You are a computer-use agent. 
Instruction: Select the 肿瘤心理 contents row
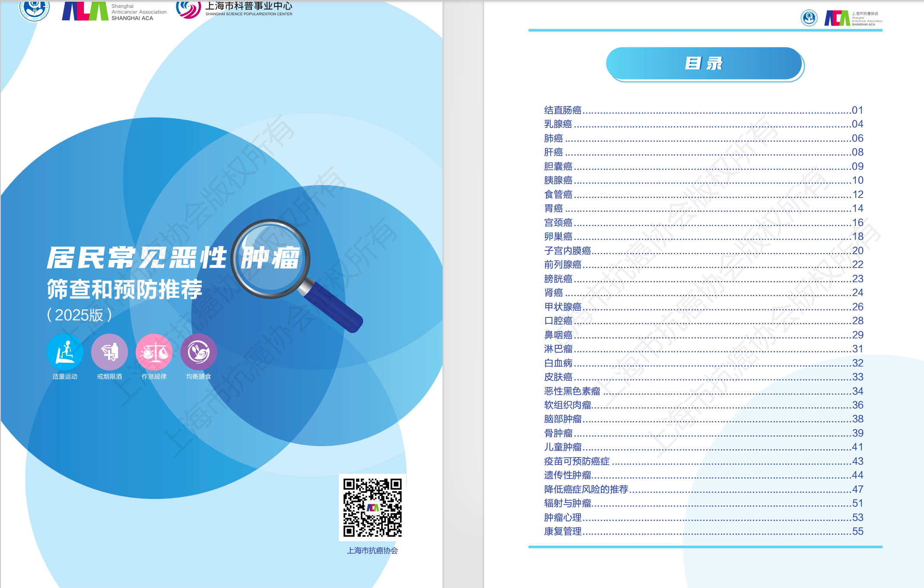704,518
